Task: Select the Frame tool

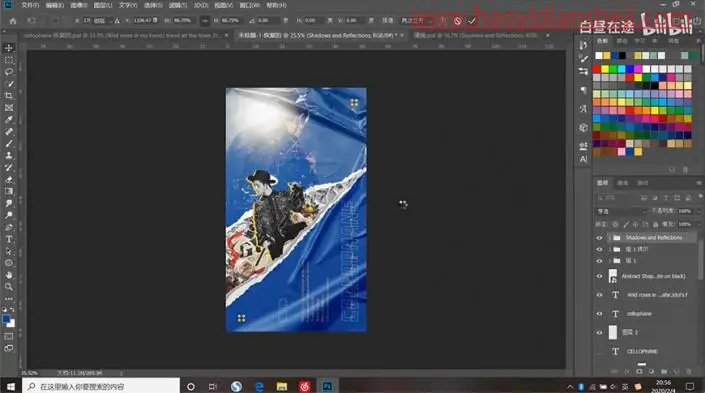Action: point(9,108)
